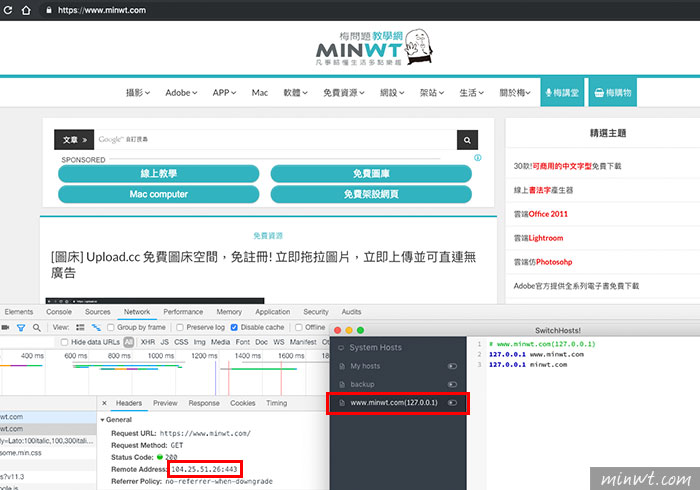Click the Mac computer sponsored button
This screenshot has width=700, height=490.
tap(158, 194)
